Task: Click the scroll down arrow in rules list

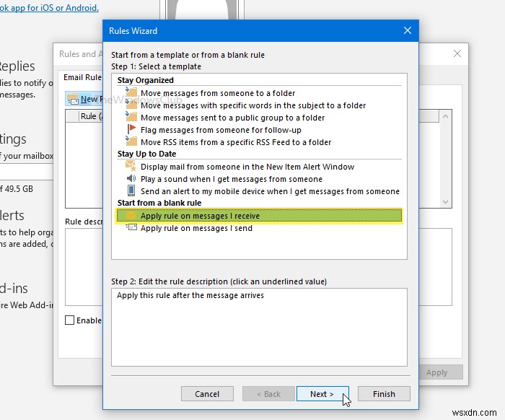Action: 445,201
